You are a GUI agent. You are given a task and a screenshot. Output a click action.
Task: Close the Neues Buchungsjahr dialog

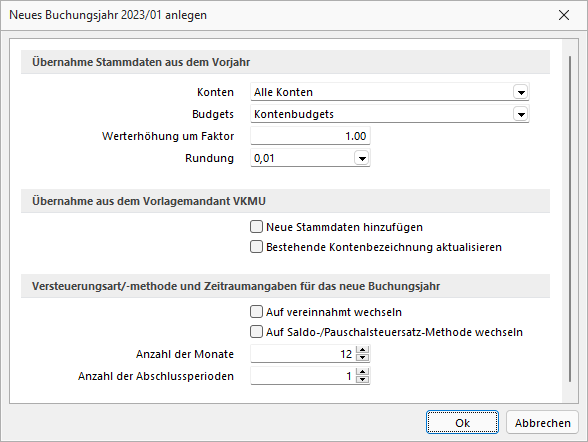[x=564, y=15]
